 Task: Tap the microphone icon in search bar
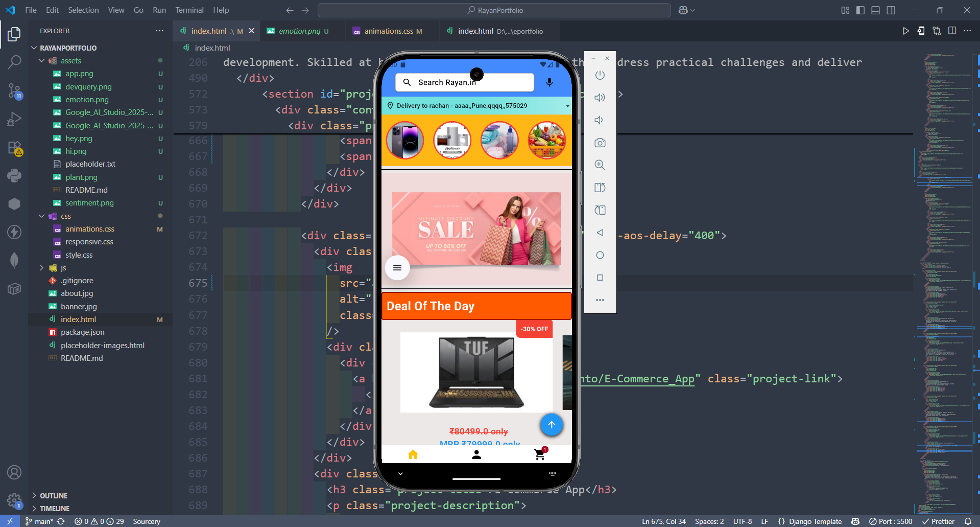[549, 82]
